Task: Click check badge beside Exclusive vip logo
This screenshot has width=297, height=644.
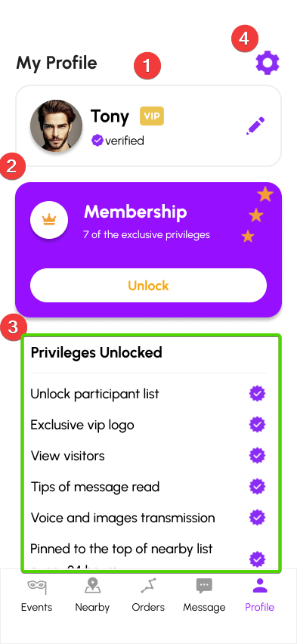Action: (x=257, y=425)
